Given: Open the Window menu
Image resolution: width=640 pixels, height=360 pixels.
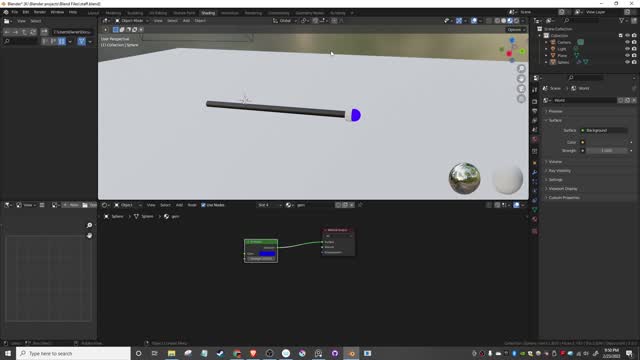Looking at the screenshot, I should pos(57,12).
